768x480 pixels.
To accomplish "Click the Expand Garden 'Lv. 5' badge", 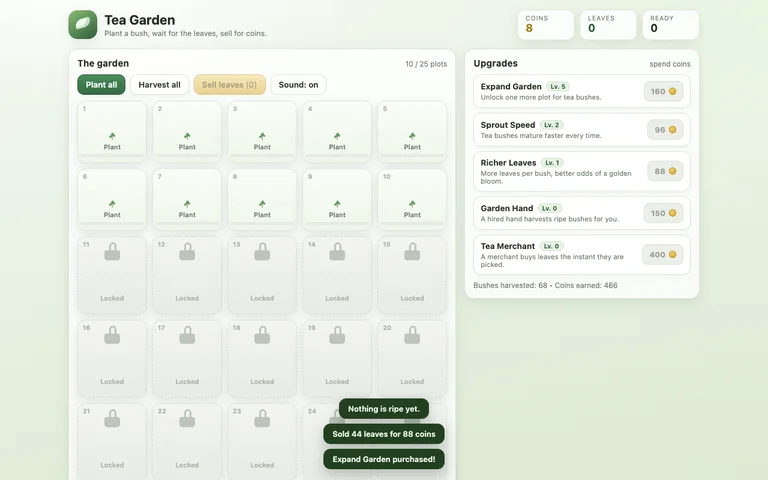I will [x=557, y=87].
